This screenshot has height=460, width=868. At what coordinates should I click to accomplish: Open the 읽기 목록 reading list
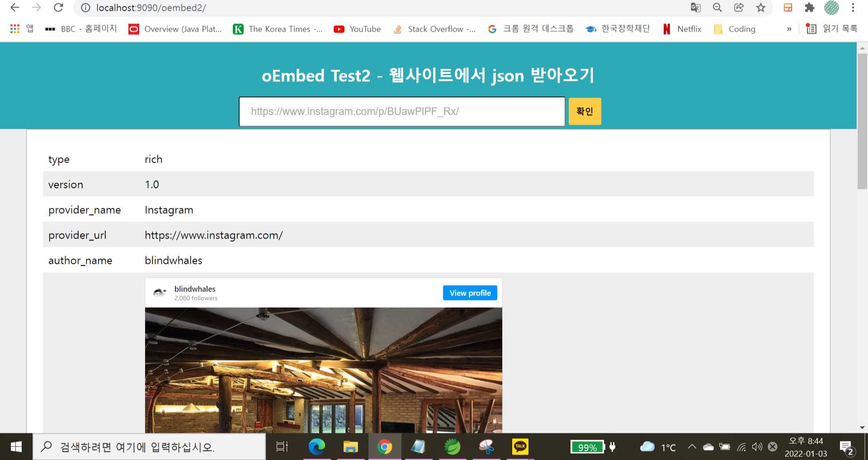pyautogui.click(x=832, y=29)
